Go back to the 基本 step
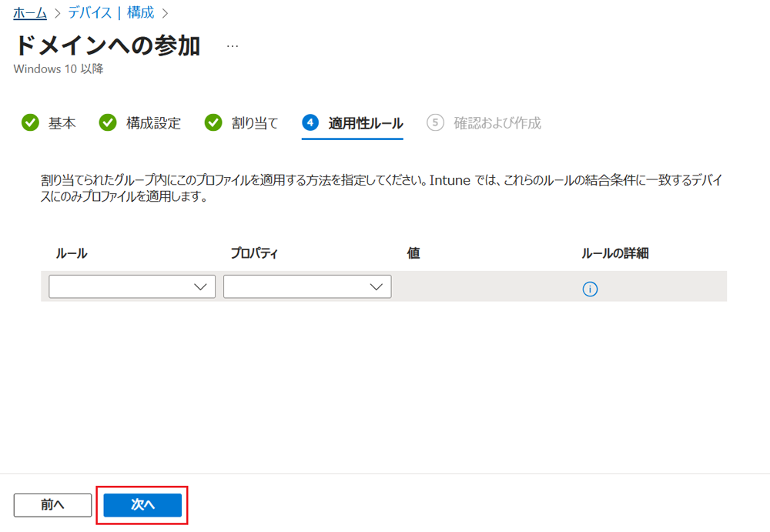The image size is (770, 532). (62, 123)
